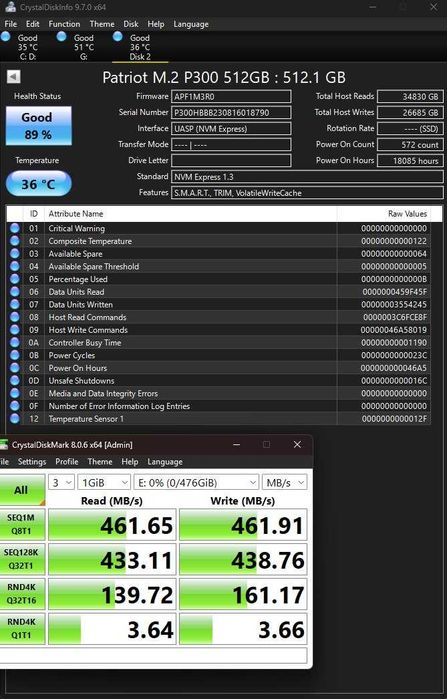This screenshot has height=699, width=447.
Task: Open Help menu in CrystalDiskInfo
Action: coord(156,24)
